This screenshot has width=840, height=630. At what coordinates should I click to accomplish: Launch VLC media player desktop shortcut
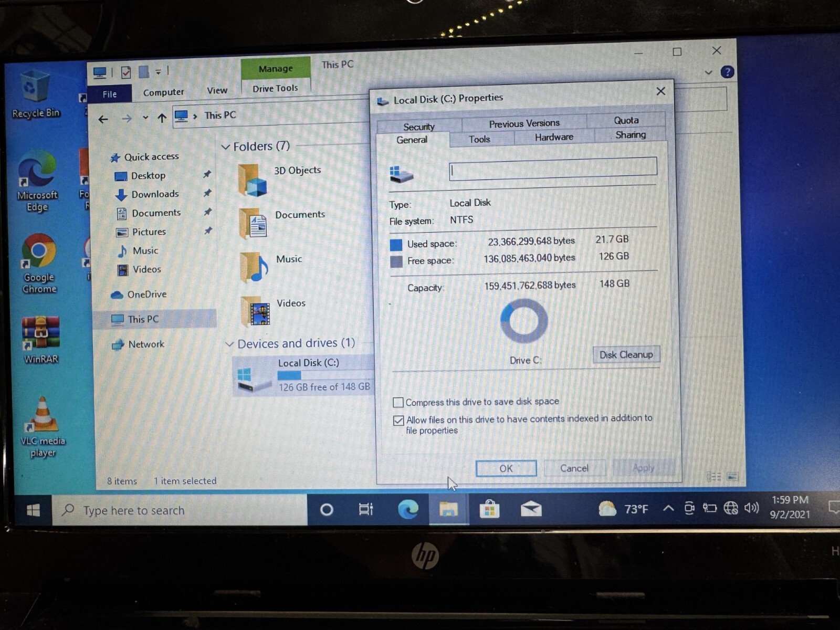[43, 427]
